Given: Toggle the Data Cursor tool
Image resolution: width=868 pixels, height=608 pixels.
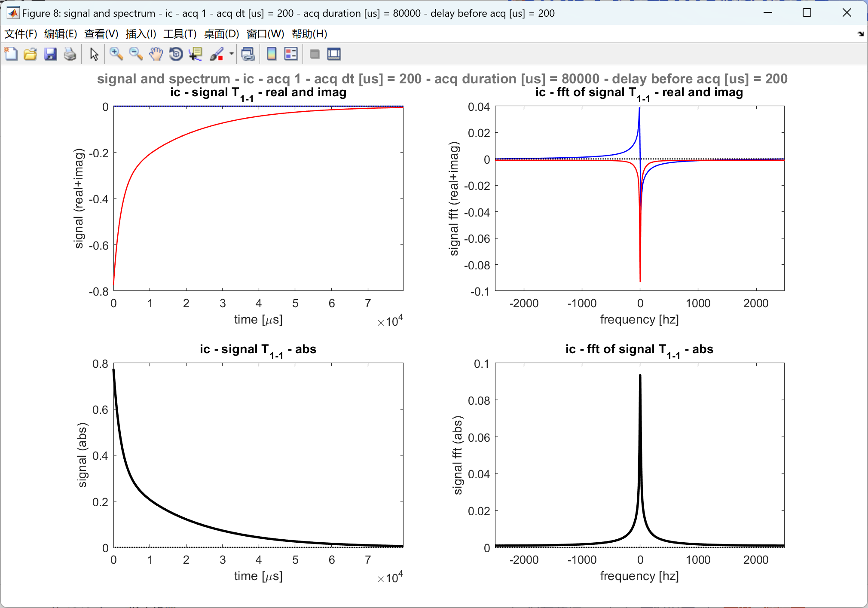Looking at the screenshot, I should point(196,54).
